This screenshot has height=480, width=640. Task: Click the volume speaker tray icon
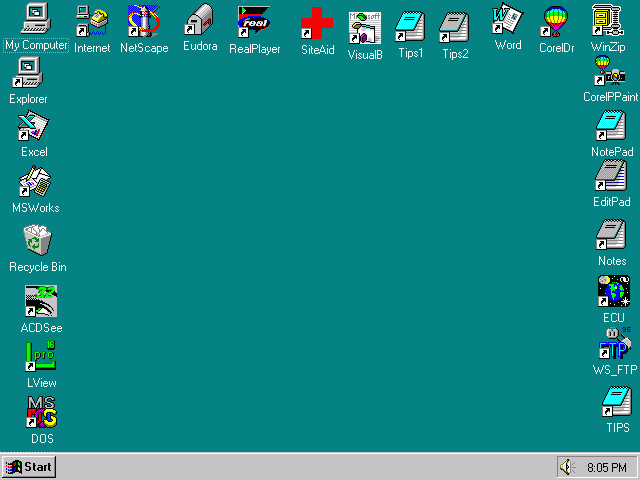point(567,467)
